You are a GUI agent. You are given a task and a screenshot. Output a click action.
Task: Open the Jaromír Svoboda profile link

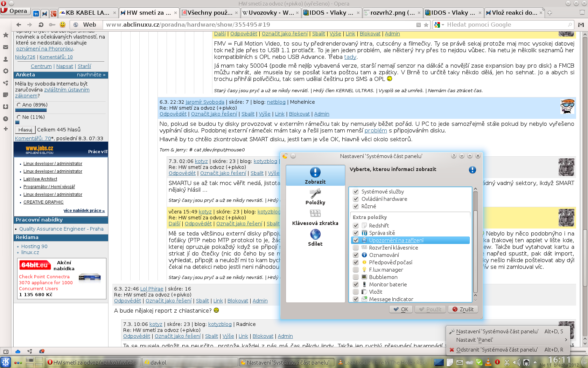205,102
